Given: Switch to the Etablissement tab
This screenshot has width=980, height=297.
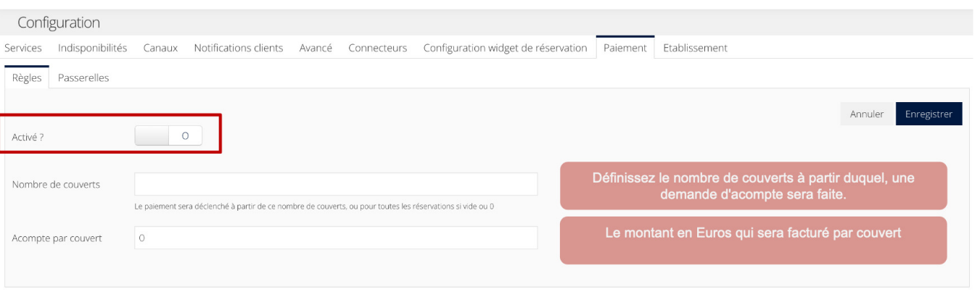Looking at the screenshot, I should pos(695,48).
